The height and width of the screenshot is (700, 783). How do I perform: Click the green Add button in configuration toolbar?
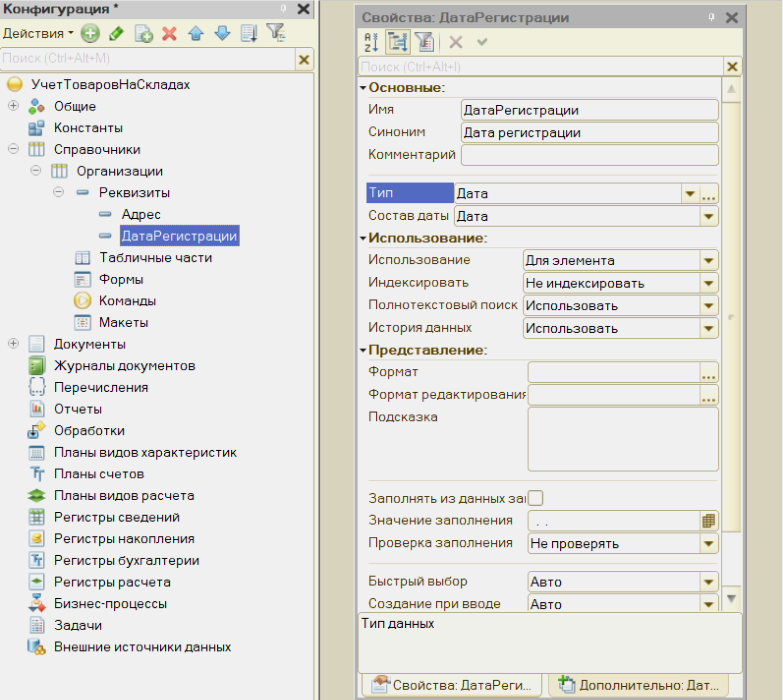coord(90,34)
